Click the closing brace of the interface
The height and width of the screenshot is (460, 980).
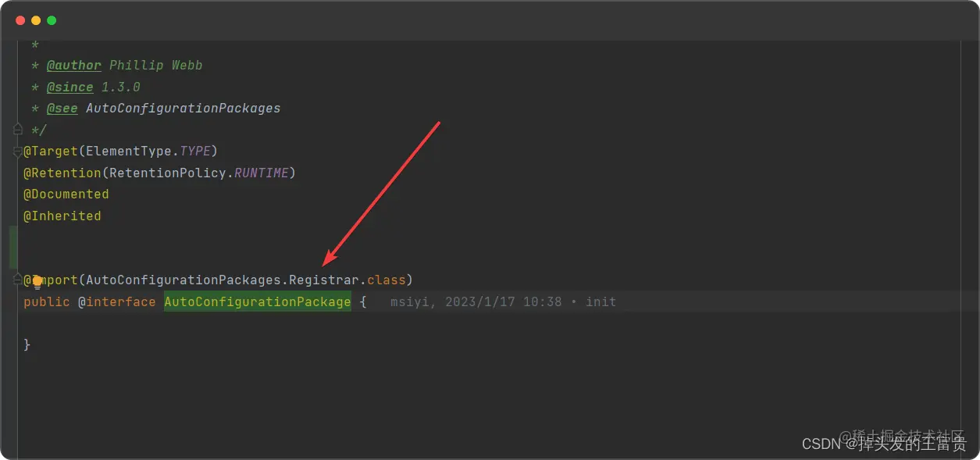pyautogui.click(x=27, y=344)
